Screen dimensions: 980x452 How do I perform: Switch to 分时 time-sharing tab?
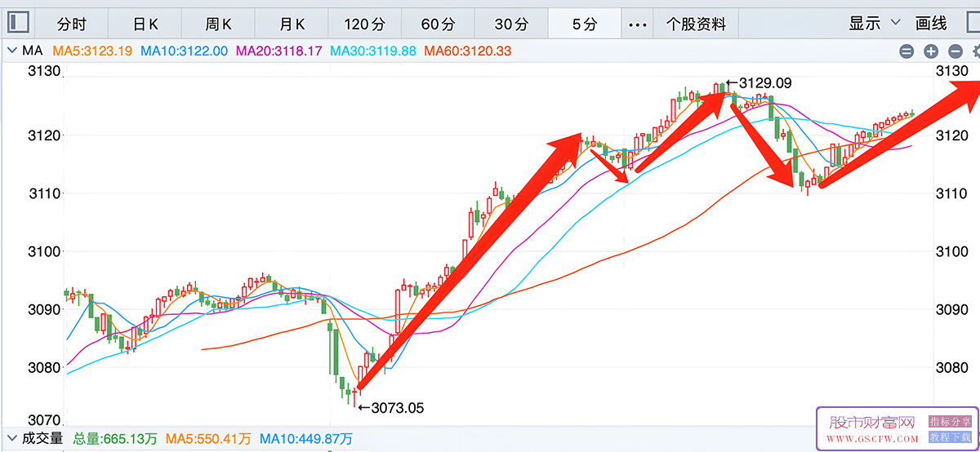[x=71, y=24]
